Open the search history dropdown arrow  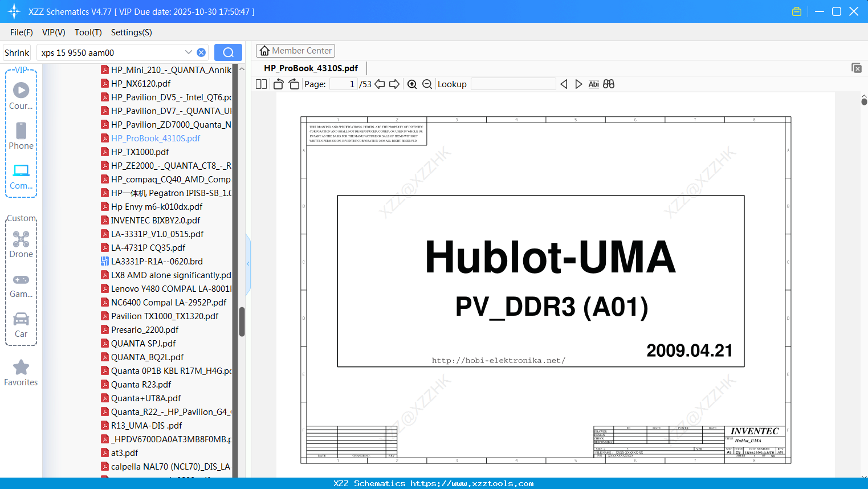tap(189, 52)
